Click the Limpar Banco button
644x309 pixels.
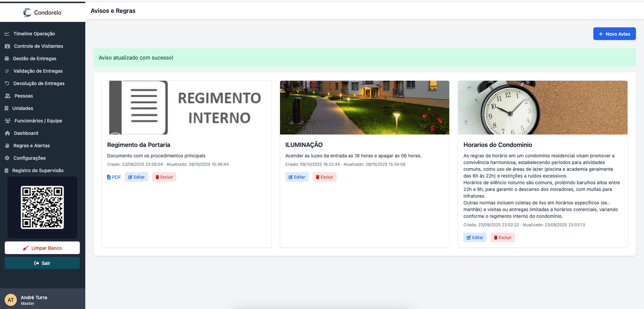42,248
